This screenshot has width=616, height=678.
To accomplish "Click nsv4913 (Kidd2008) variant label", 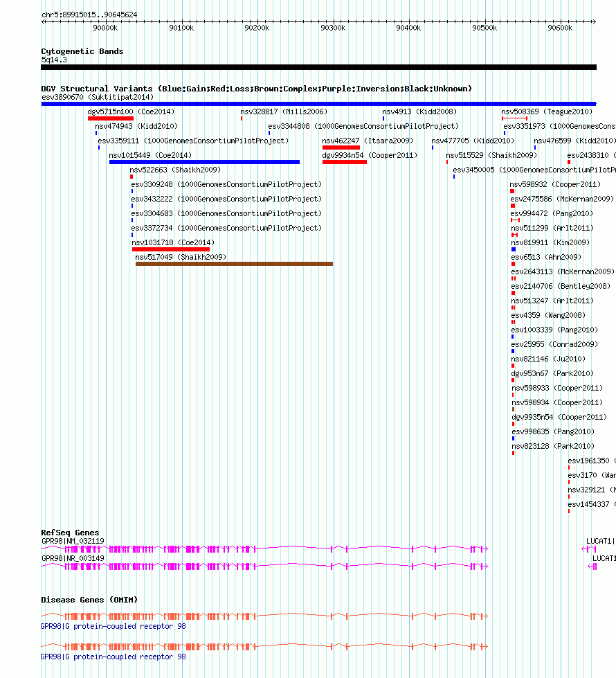I will 419,111.
